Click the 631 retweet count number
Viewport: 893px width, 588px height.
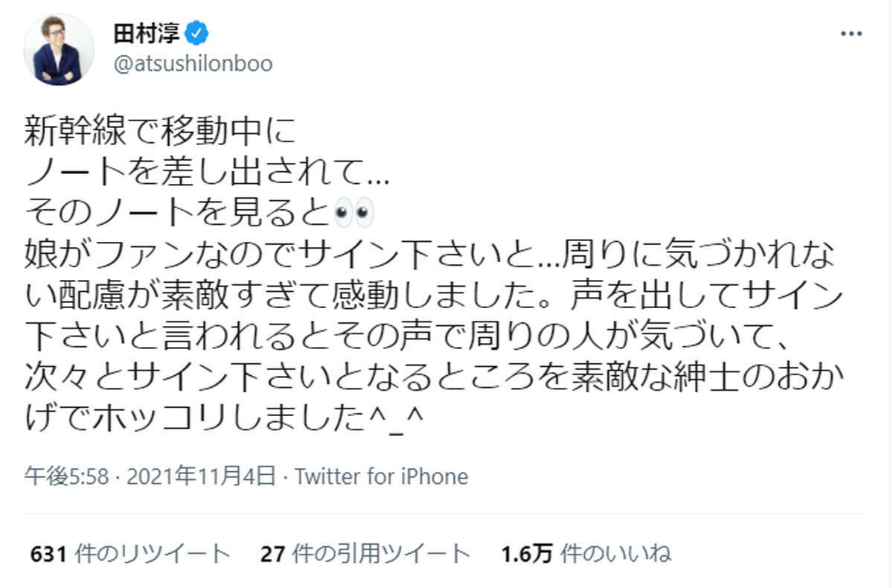[51, 554]
